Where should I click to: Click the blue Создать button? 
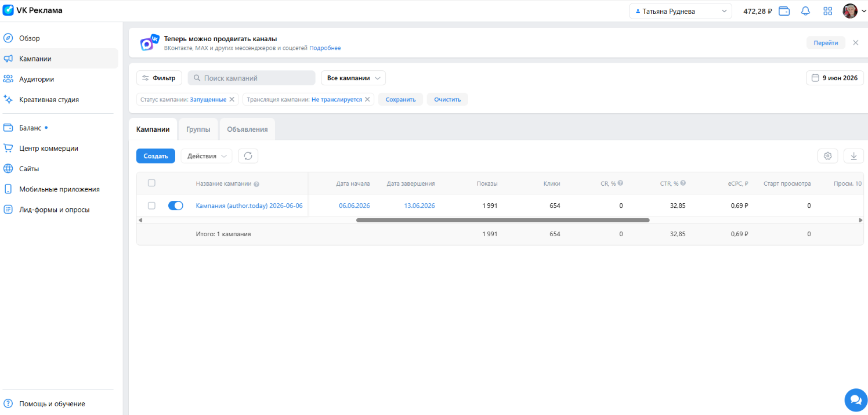pos(155,156)
